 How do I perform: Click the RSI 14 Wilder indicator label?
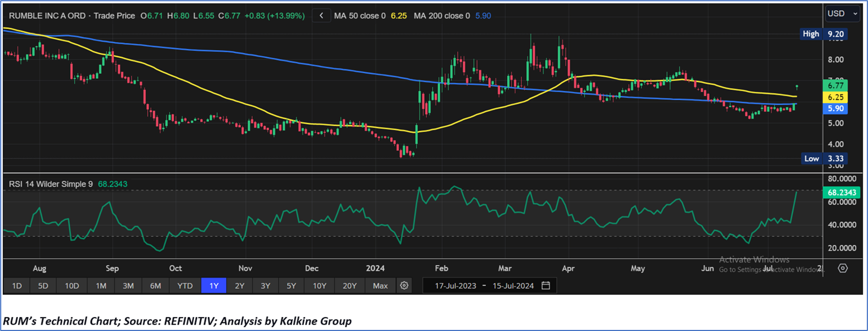pos(51,184)
